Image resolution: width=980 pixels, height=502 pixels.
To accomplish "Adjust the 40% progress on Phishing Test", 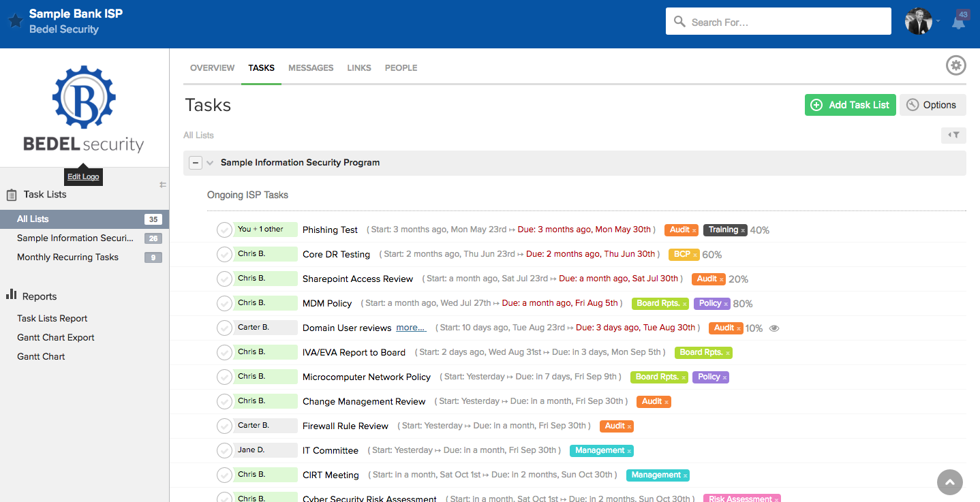I will tap(760, 230).
